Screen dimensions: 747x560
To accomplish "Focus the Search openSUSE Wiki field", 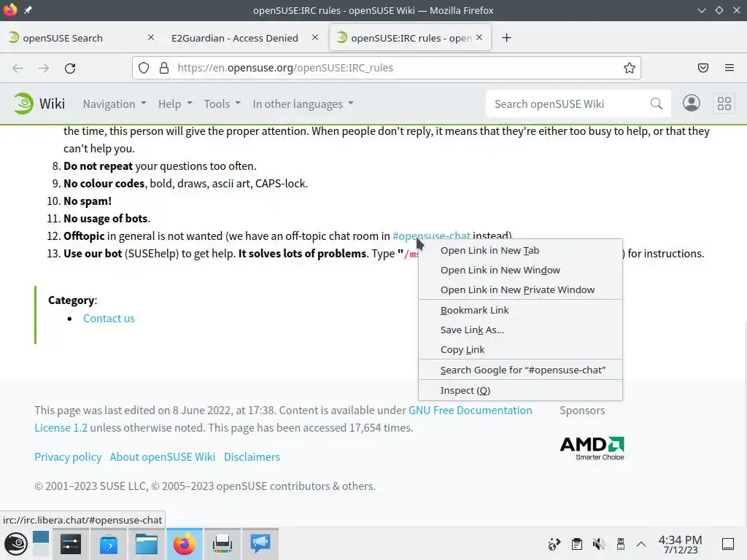I will coord(569,104).
